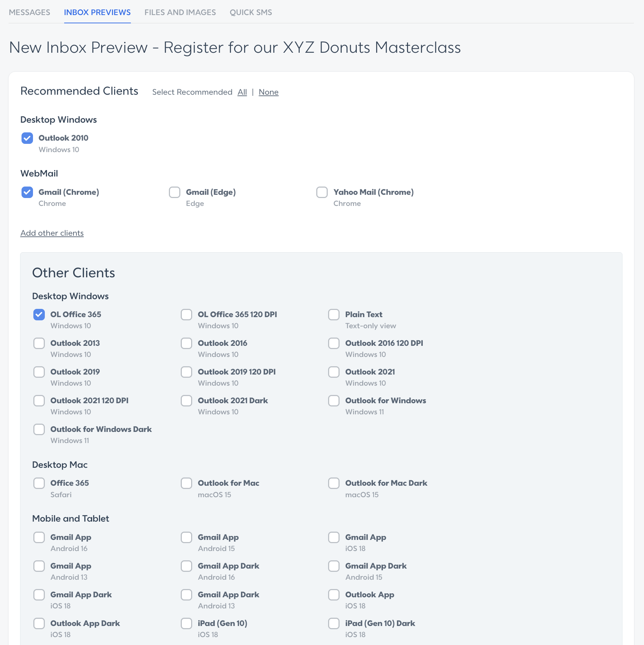Enable the Gmail (Edge) checkbox
This screenshot has height=645, width=644.
click(x=175, y=192)
